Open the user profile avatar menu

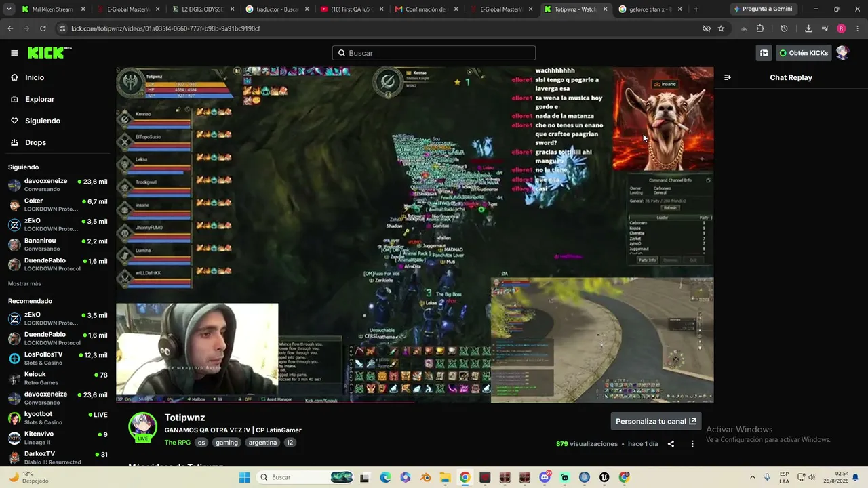point(842,53)
